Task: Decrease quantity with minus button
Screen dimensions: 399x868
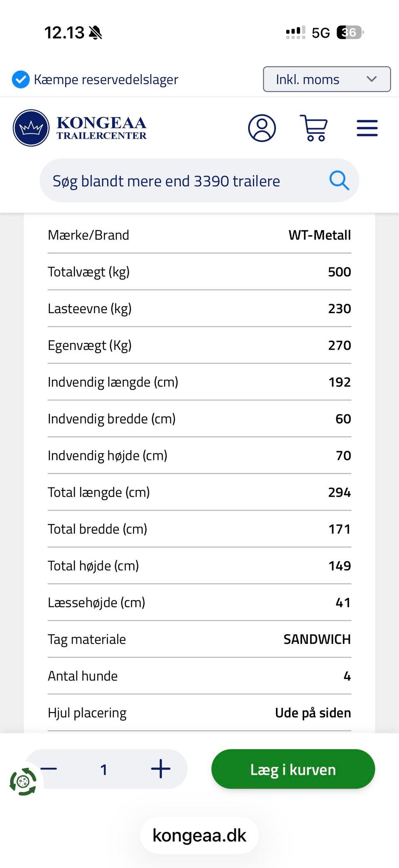Action: click(49, 769)
